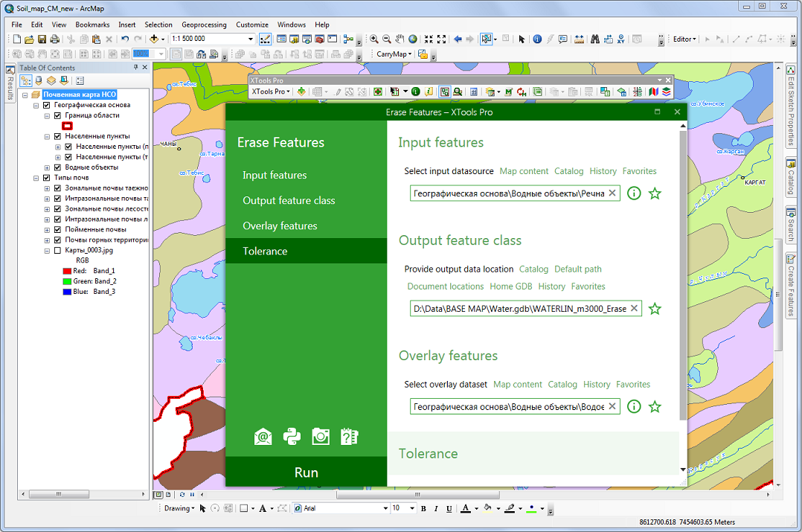This screenshot has height=532, width=802.
Task: Toggle Граница области layer checkbox
Action: tap(57, 115)
